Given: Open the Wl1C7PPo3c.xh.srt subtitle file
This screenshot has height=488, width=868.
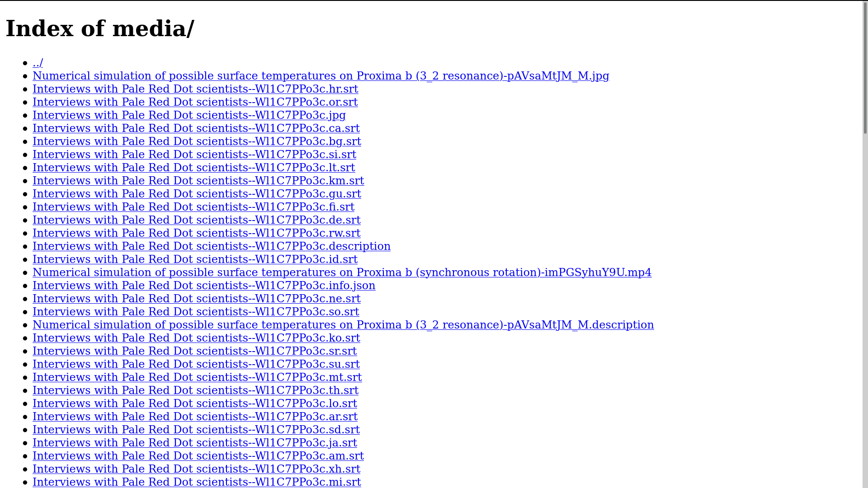Looking at the screenshot, I should click(x=196, y=469).
